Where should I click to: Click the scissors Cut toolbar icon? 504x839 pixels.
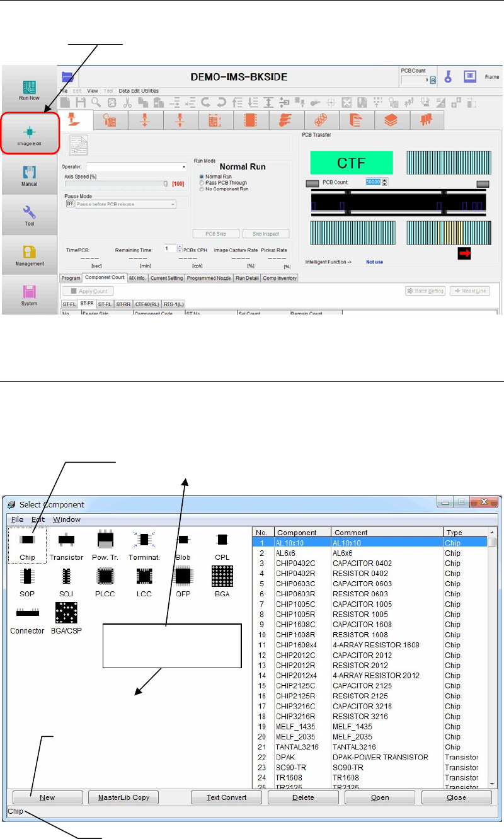tap(127, 102)
